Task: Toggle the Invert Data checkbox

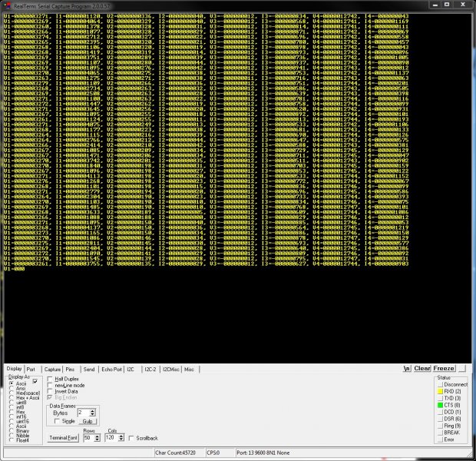Action: pos(51,391)
